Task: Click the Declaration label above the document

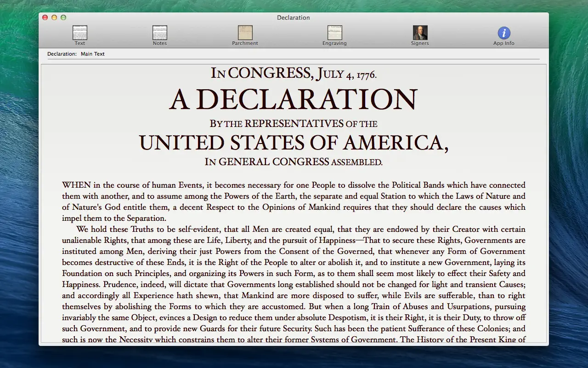Action: point(62,54)
